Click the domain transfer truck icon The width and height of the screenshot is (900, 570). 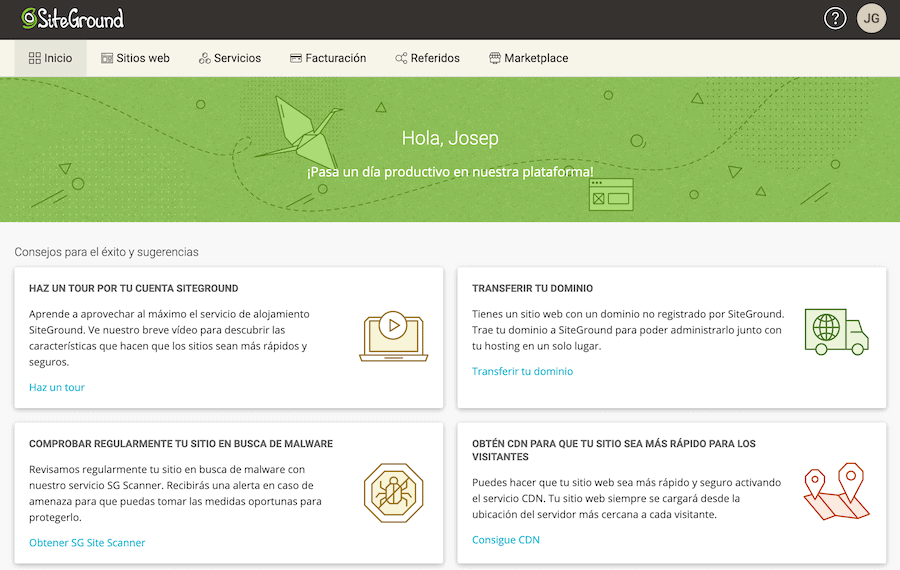tap(836, 332)
